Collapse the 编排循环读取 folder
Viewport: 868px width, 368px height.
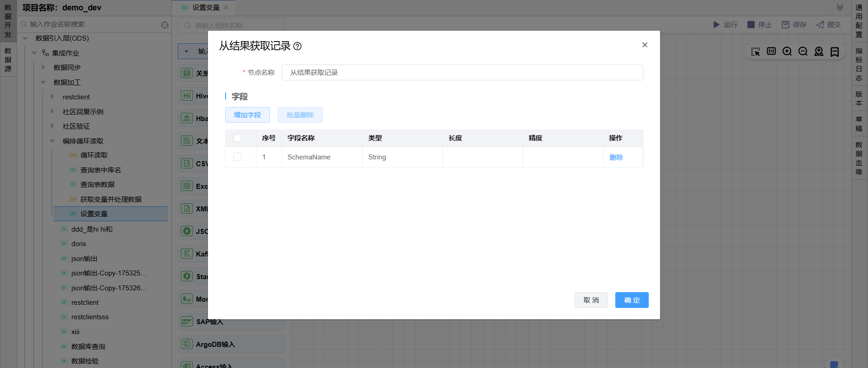pyautogui.click(x=52, y=141)
